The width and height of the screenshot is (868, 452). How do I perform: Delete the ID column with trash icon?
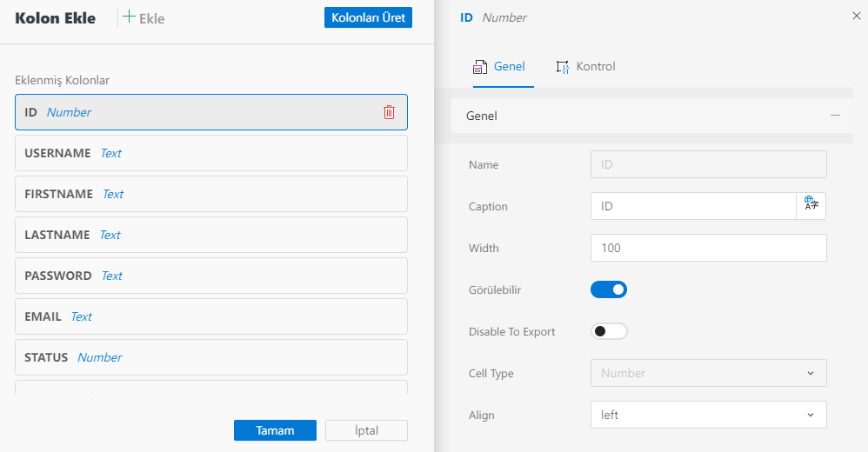pos(389,112)
